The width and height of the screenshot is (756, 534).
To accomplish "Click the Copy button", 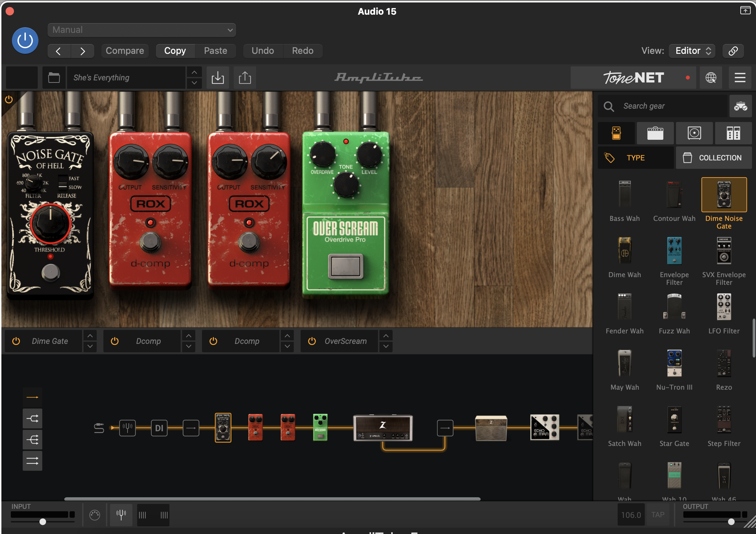I will (175, 51).
